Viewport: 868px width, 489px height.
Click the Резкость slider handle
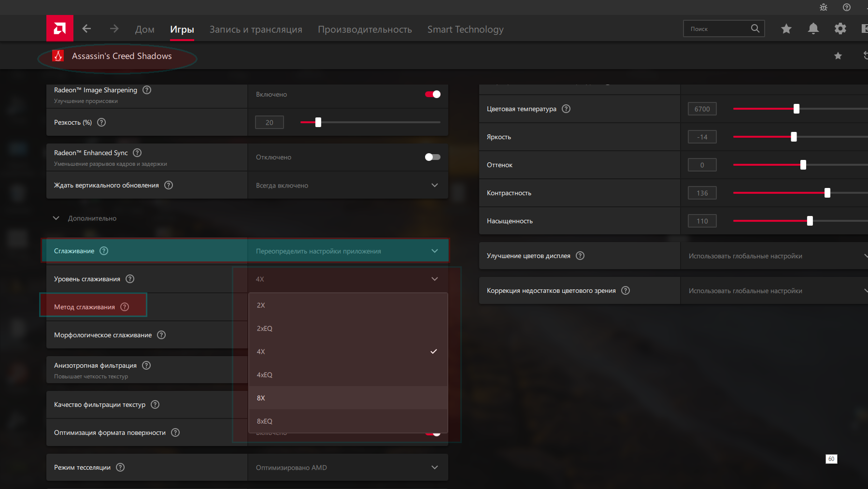click(x=318, y=122)
